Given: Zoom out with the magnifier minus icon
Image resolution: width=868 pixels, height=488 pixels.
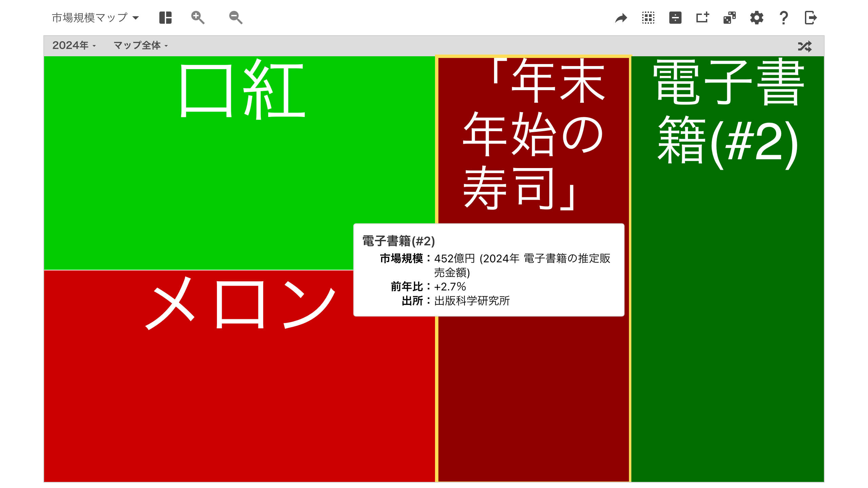Looking at the screenshot, I should [236, 18].
